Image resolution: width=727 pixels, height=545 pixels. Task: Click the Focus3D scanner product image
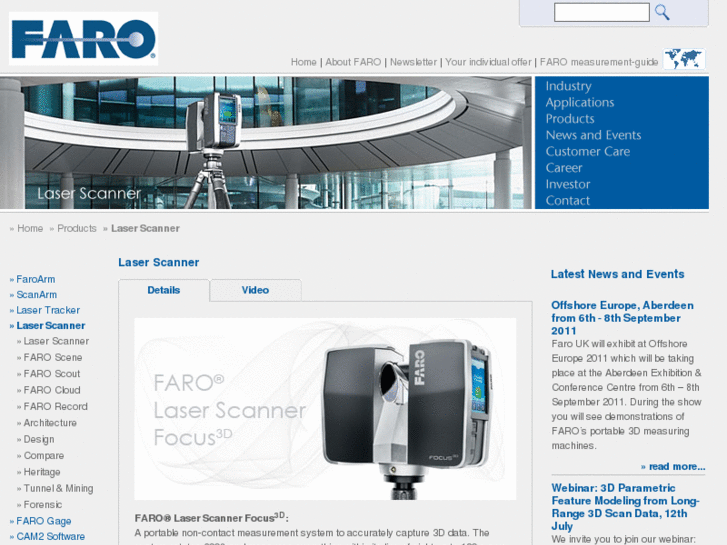[325, 409]
